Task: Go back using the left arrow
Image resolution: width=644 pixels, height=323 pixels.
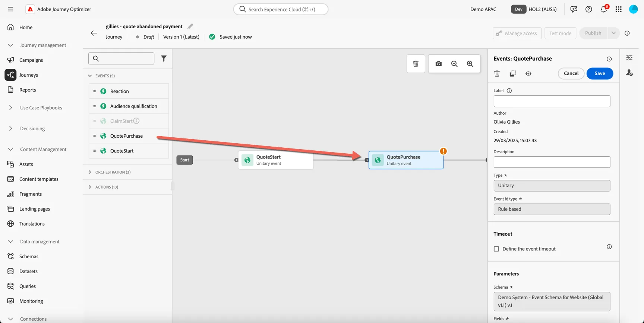Action: [94, 33]
